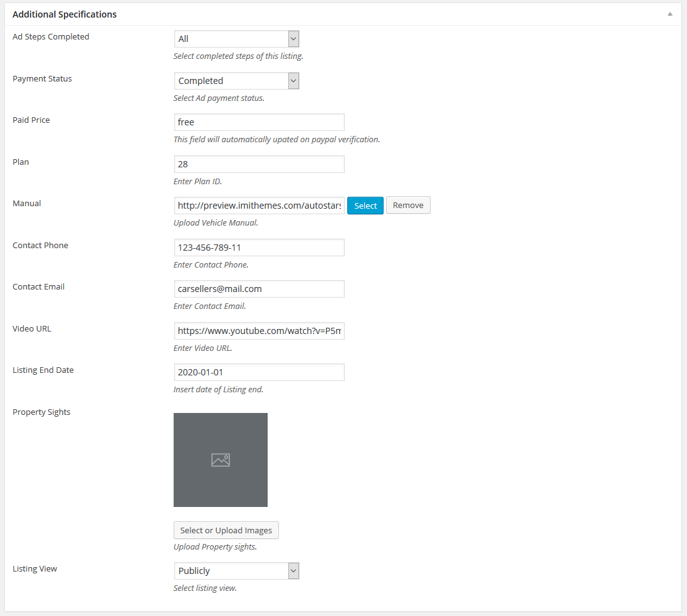Click Select or Upload Images button
Screen dimensions: 687x616
click(x=226, y=531)
